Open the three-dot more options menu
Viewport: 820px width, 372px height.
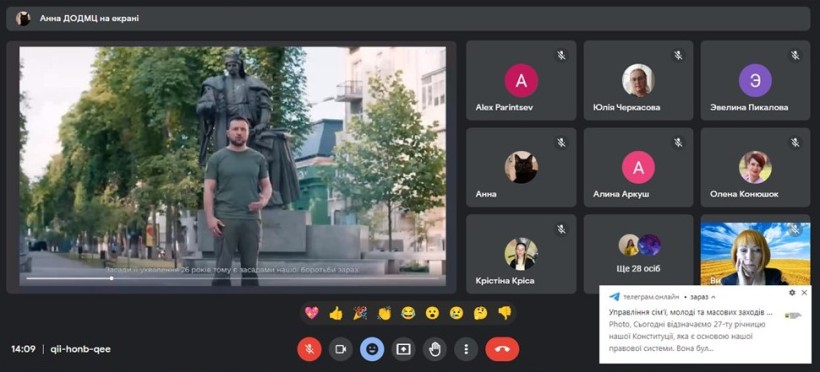pos(466,349)
